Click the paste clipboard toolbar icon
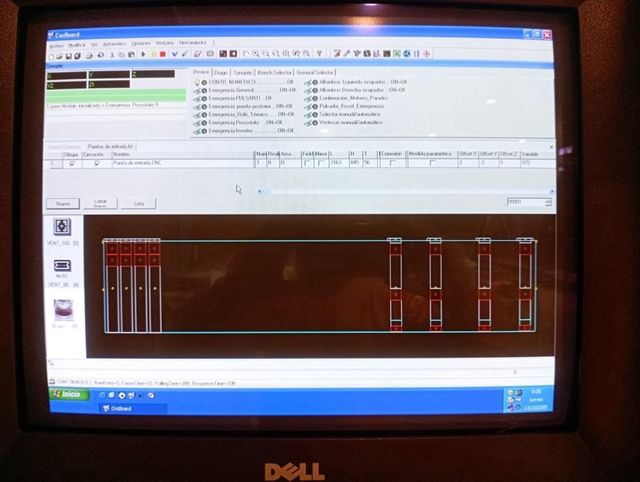This screenshot has width=640, height=482. pos(131,55)
